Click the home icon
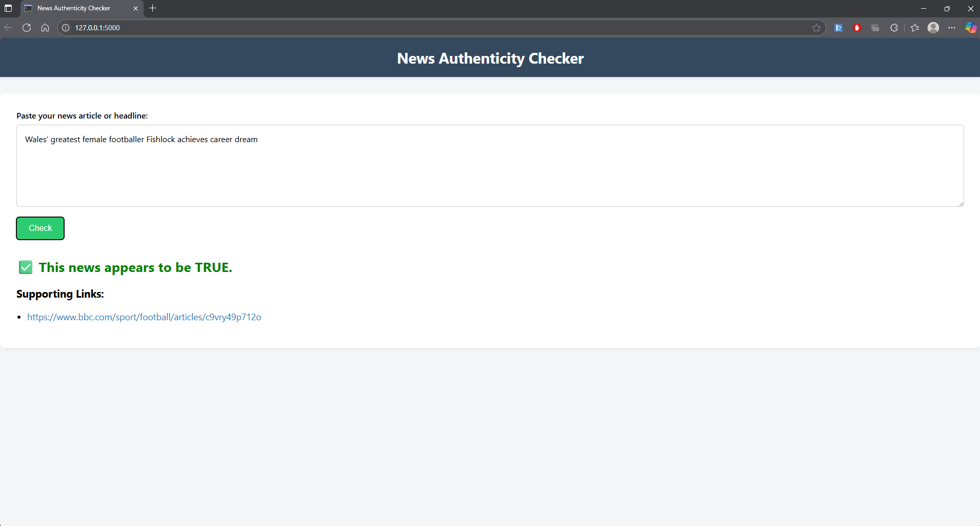The height and width of the screenshot is (526, 980). point(45,28)
